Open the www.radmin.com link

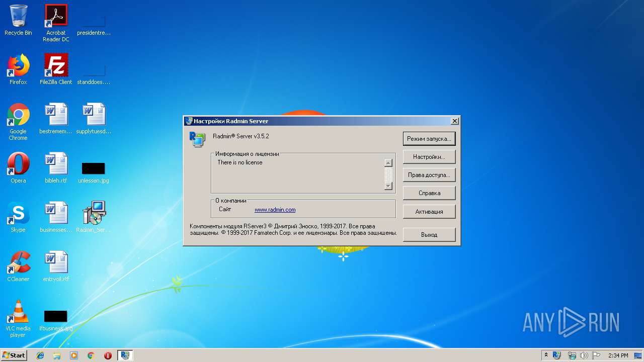point(275,210)
